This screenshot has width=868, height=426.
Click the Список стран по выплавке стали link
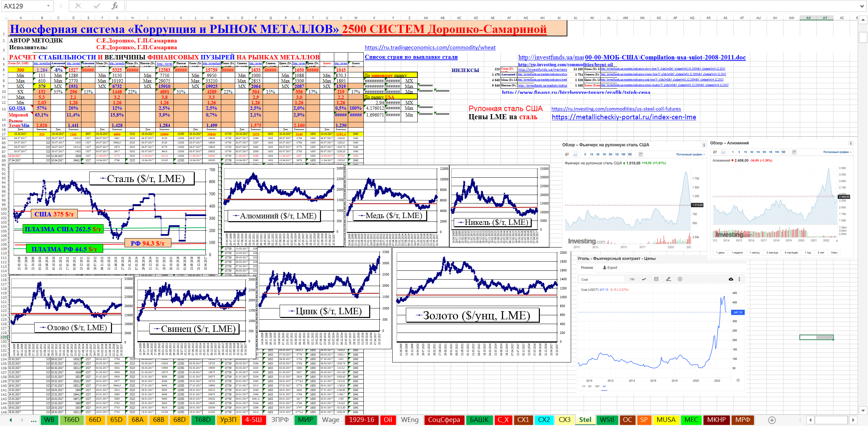pos(411,57)
